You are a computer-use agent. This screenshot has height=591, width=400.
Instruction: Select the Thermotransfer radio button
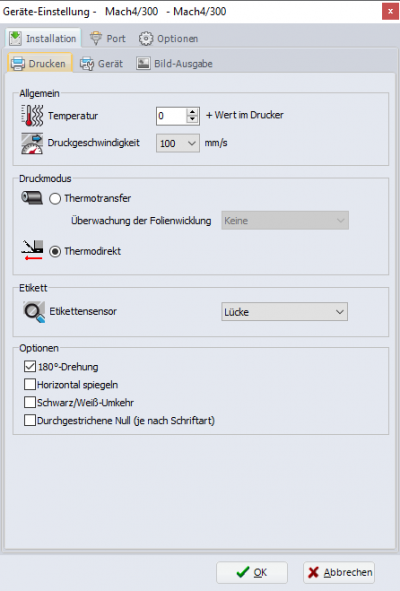point(55,199)
